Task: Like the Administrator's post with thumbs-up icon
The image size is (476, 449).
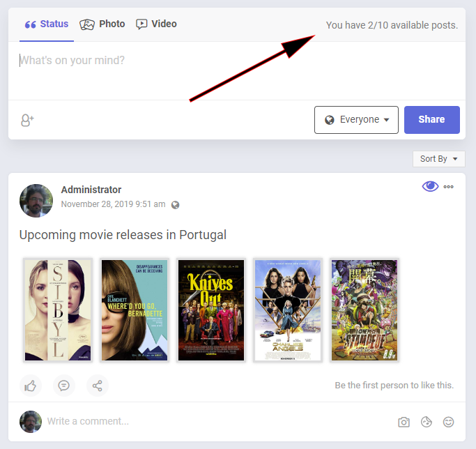Action: click(30, 386)
